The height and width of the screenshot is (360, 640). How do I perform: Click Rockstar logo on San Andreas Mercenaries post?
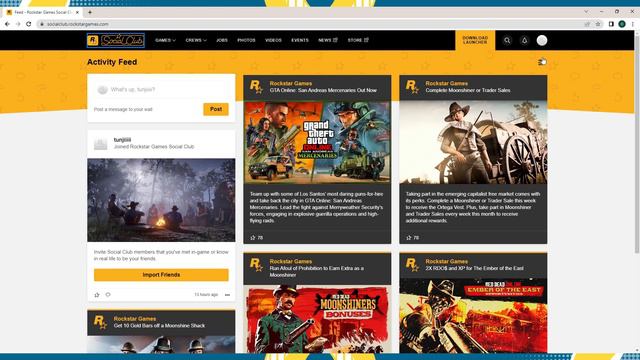(x=256, y=87)
